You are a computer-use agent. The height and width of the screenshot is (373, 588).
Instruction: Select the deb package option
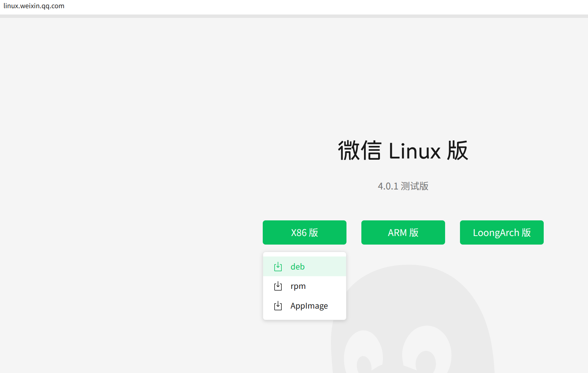click(304, 267)
